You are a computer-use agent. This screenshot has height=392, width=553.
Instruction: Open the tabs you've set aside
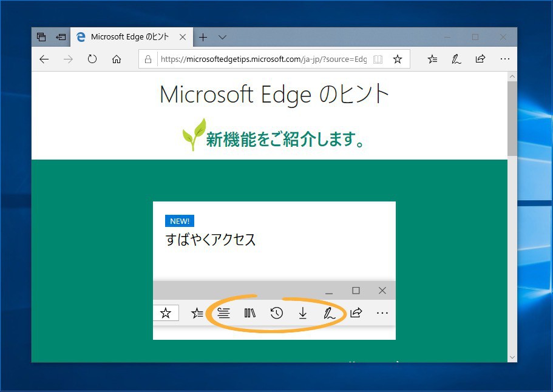(41, 37)
